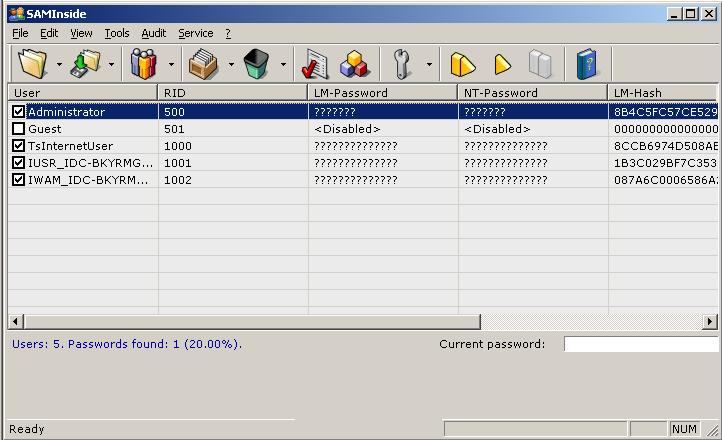The width and height of the screenshot is (722, 440).
Task: Sort by the NT-Password column header
Action: click(x=533, y=93)
